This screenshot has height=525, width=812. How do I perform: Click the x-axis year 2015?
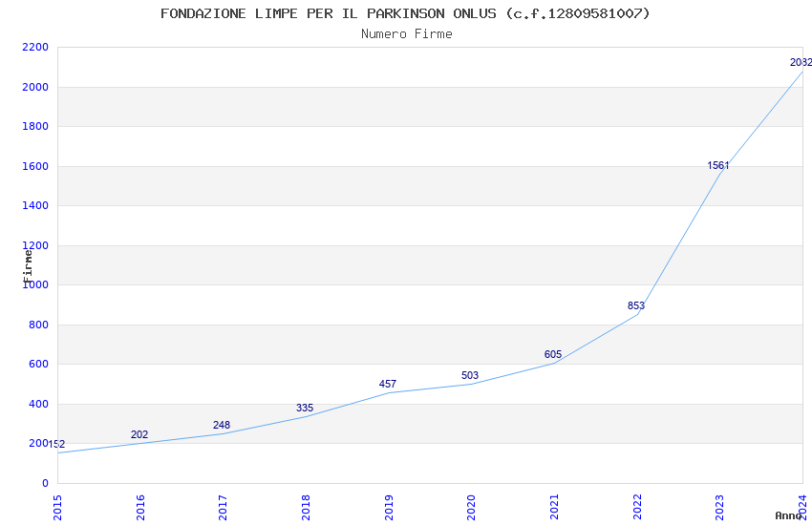[x=57, y=508]
